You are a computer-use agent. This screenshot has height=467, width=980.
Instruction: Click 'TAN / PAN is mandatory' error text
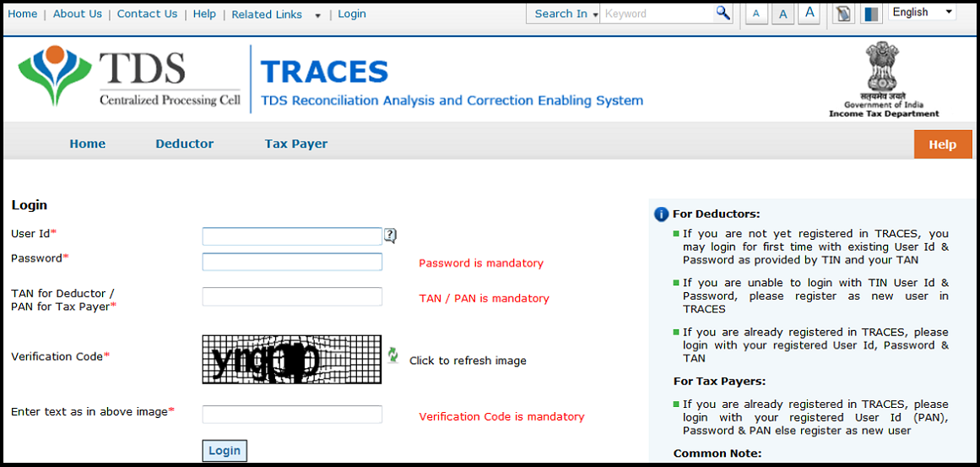484,298
